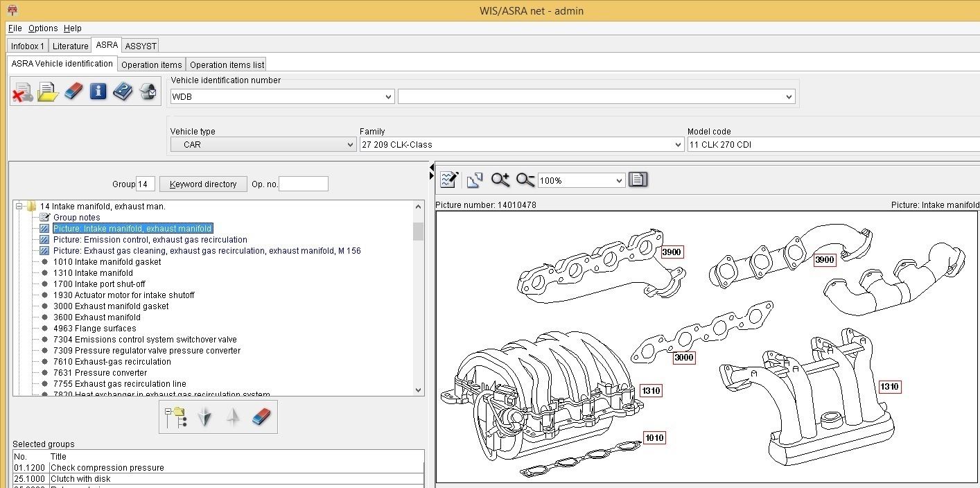
Task: Zoom in with the magnifier plus icon
Action: [x=500, y=180]
